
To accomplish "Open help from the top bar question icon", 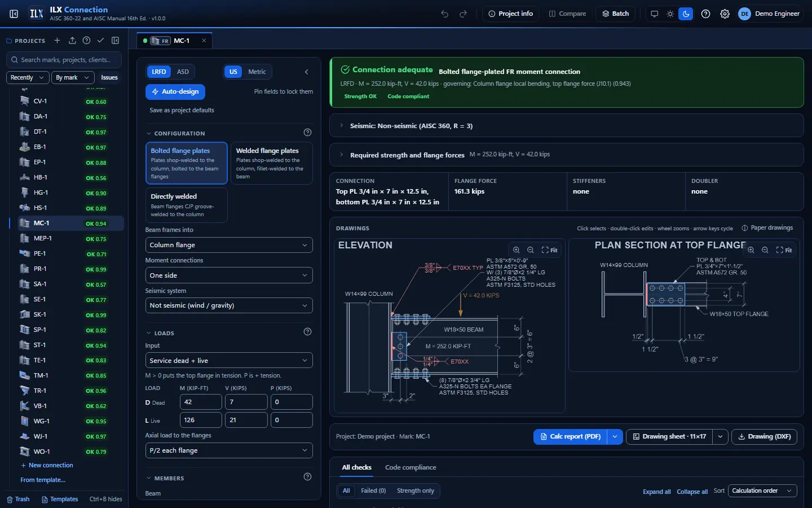I will tap(706, 14).
